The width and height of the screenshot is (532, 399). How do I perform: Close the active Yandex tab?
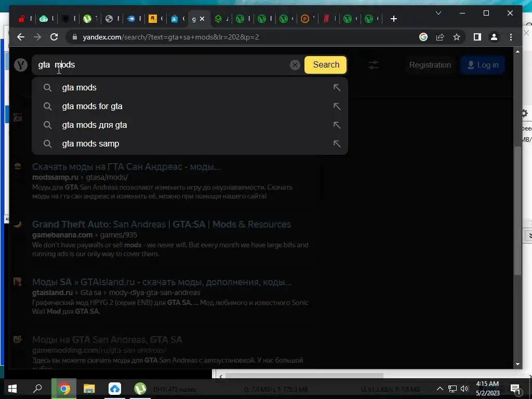pos(202,19)
